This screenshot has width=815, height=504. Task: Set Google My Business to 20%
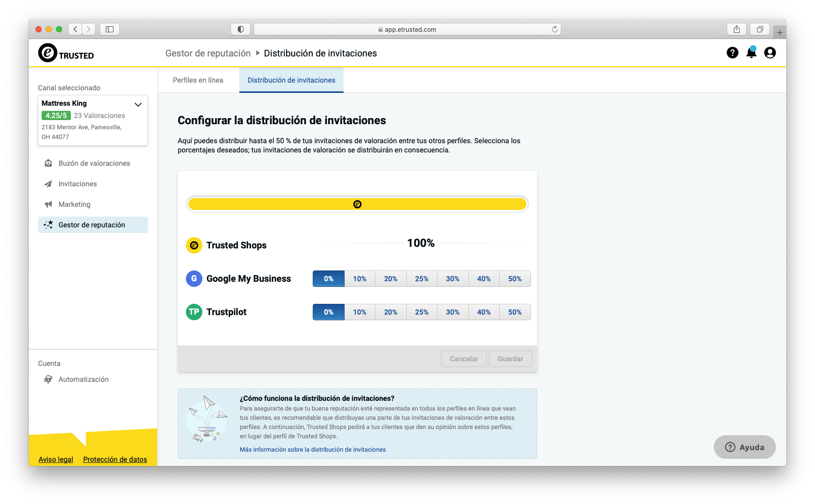(391, 279)
